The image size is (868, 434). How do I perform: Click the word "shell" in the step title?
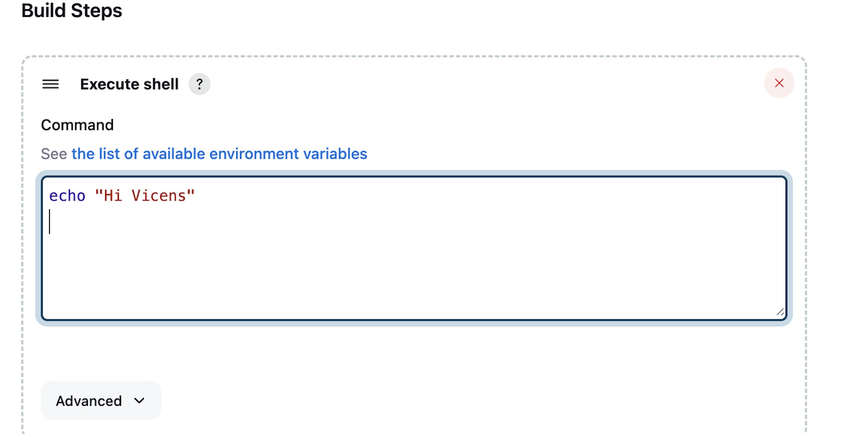[161, 84]
